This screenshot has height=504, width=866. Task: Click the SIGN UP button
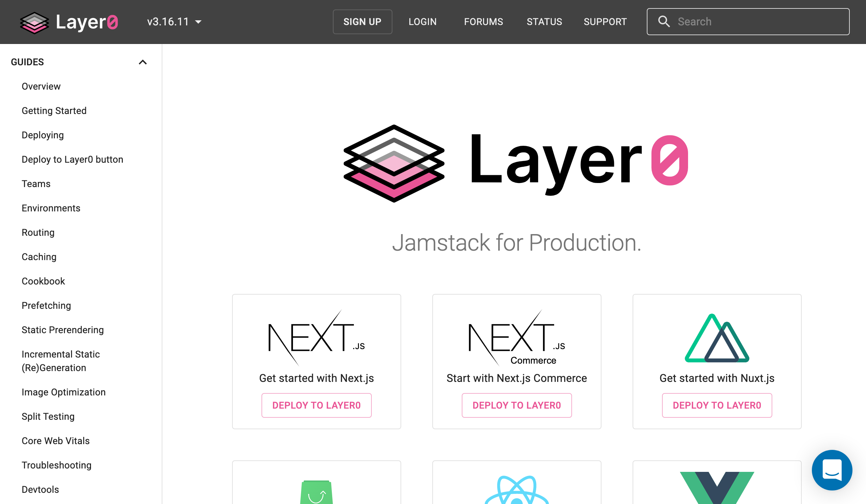tap(362, 22)
